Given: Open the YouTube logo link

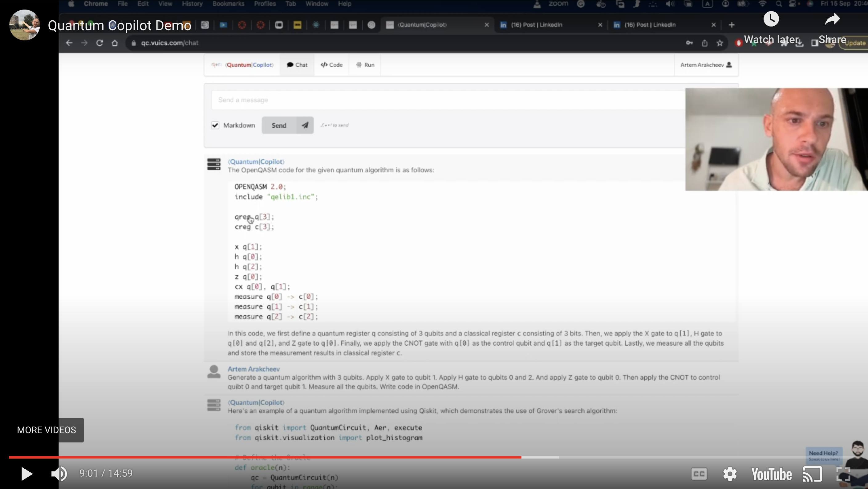Looking at the screenshot, I should [772, 474].
